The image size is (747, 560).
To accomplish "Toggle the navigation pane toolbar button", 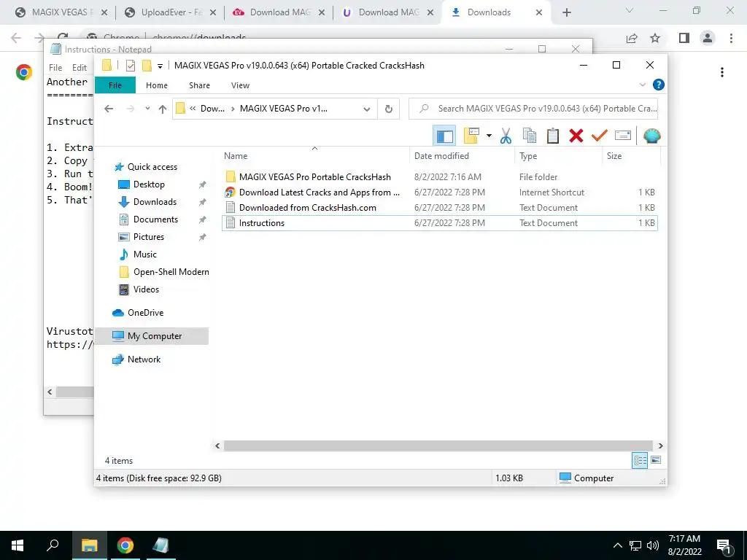I will click(444, 136).
